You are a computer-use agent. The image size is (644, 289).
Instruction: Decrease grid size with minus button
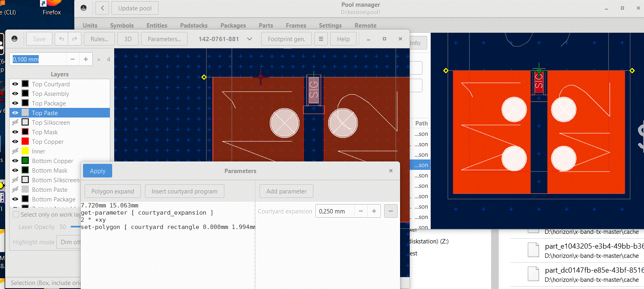[x=72, y=59]
